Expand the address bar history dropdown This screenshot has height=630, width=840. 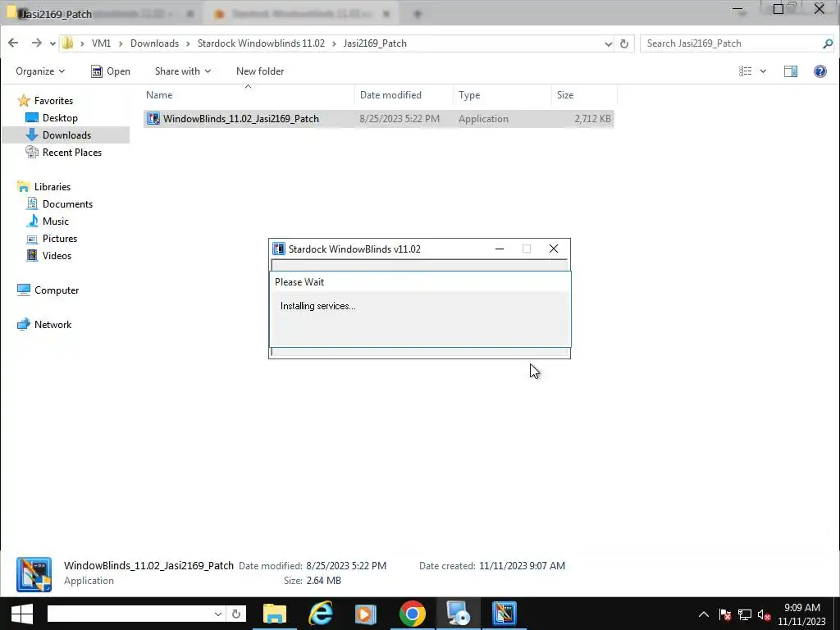pos(608,44)
